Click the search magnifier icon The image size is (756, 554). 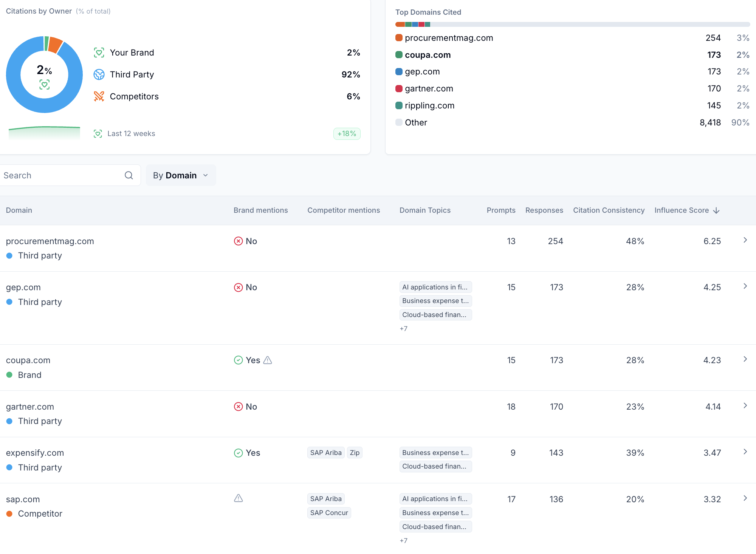click(x=129, y=175)
